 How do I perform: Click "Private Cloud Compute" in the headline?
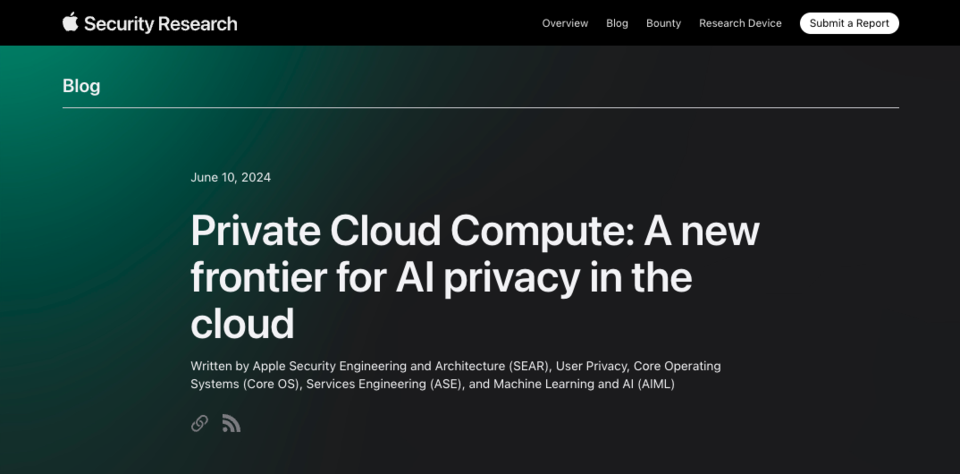pyautogui.click(x=410, y=231)
